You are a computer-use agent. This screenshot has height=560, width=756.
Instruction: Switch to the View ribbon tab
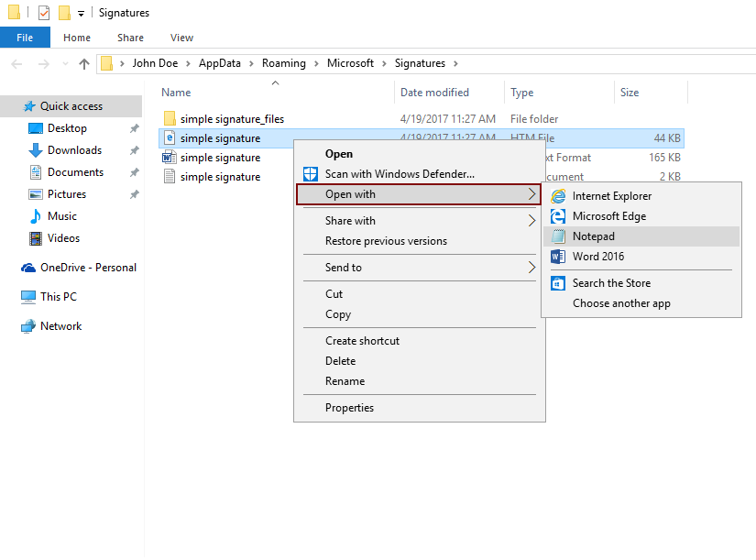(x=181, y=38)
